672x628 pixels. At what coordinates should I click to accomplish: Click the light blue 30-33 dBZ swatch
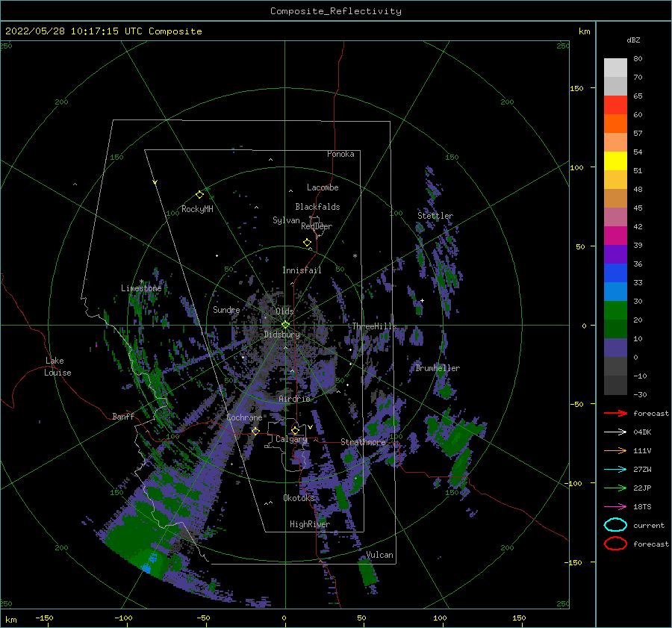(615, 291)
